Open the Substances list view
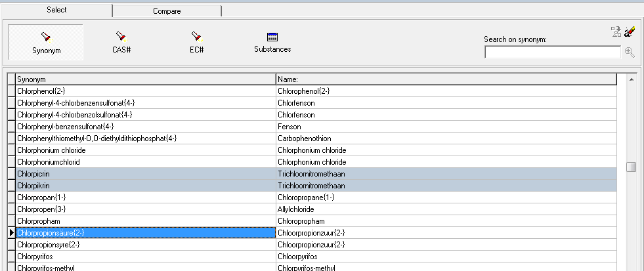The image size is (644, 271). pyautogui.click(x=272, y=43)
